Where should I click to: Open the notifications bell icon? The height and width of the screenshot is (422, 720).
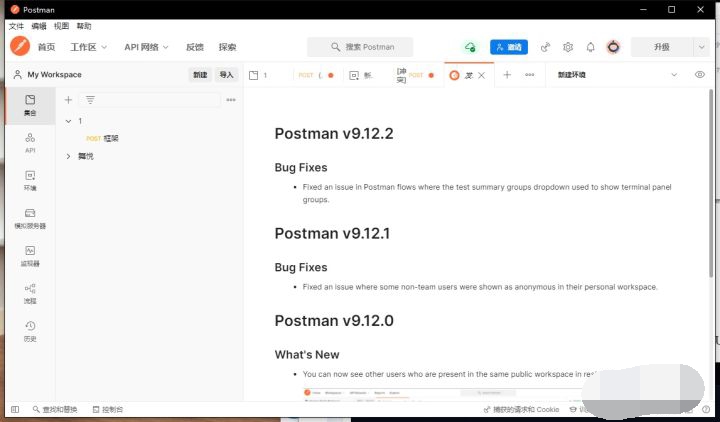click(x=590, y=47)
